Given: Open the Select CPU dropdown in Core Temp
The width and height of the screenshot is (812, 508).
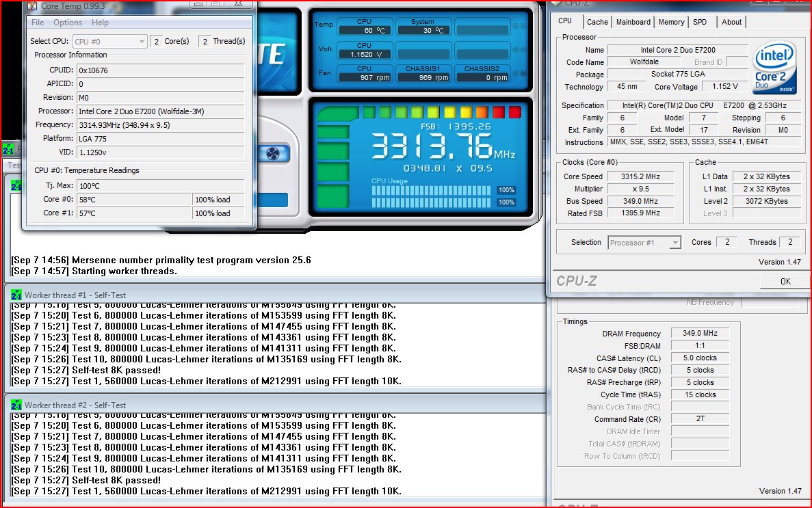Looking at the screenshot, I should (109, 42).
